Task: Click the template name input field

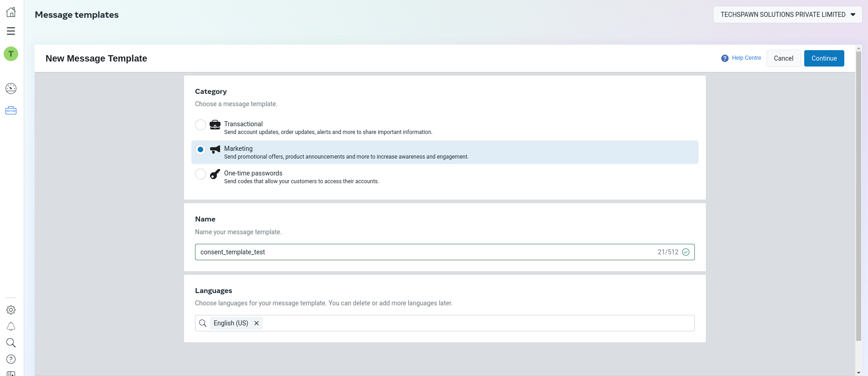Action: tap(445, 252)
